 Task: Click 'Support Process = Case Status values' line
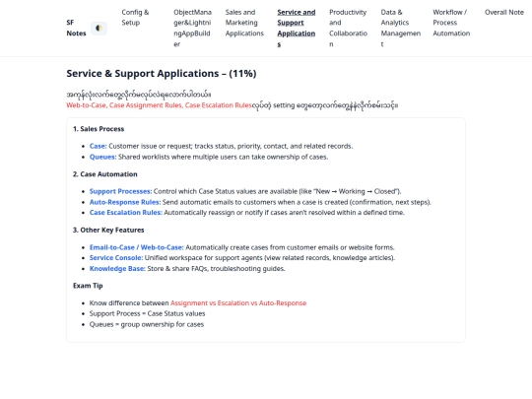click(147, 313)
